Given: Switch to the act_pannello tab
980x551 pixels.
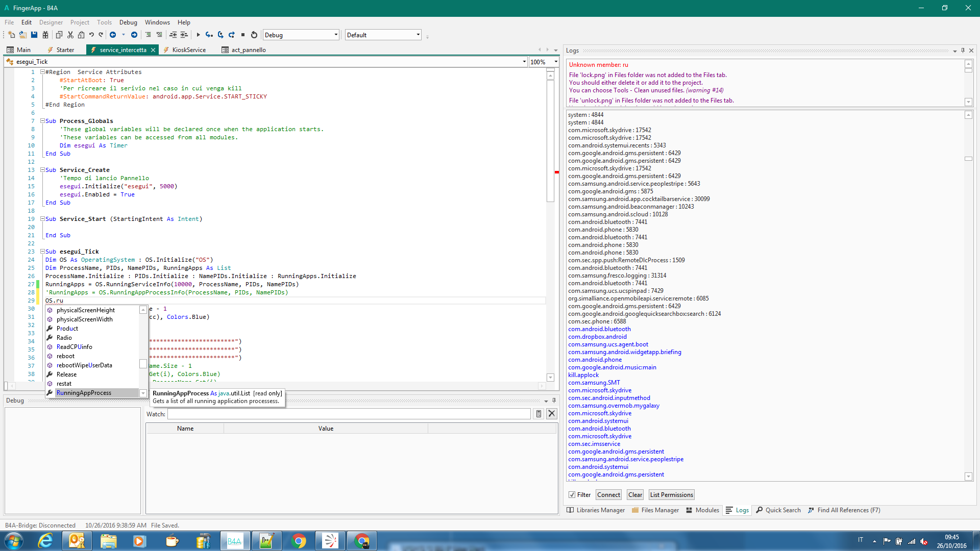Looking at the screenshot, I should pos(244,50).
